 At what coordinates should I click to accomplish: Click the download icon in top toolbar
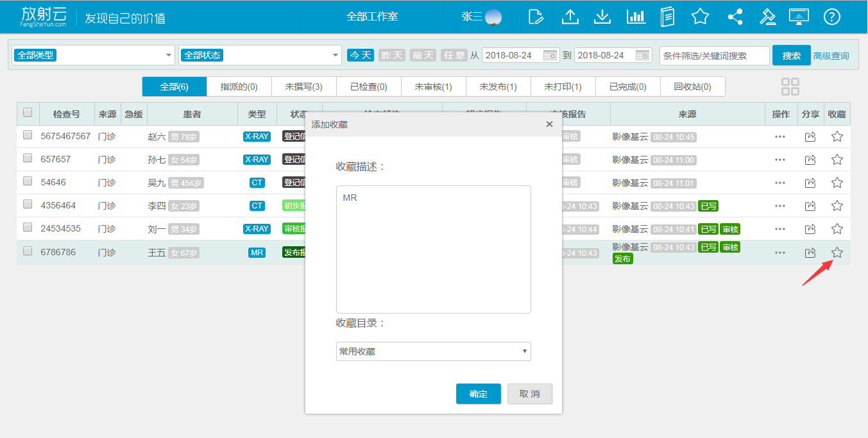[602, 17]
